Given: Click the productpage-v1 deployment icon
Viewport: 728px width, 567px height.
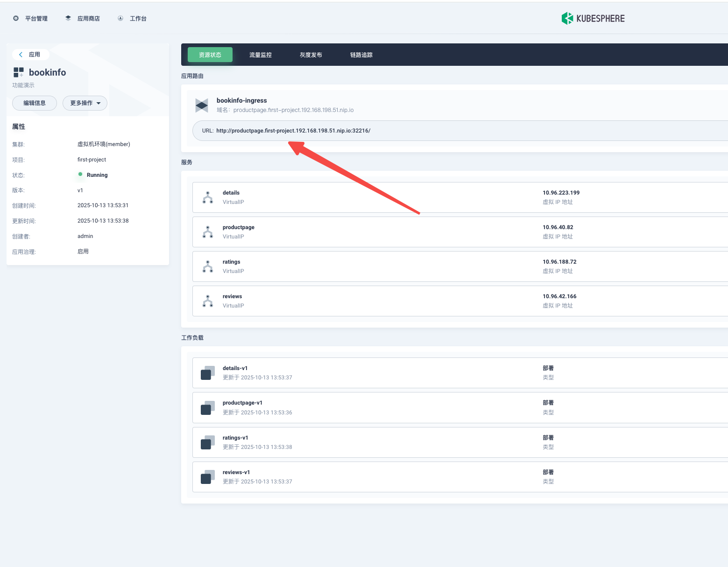Looking at the screenshot, I should click(208, 408).
